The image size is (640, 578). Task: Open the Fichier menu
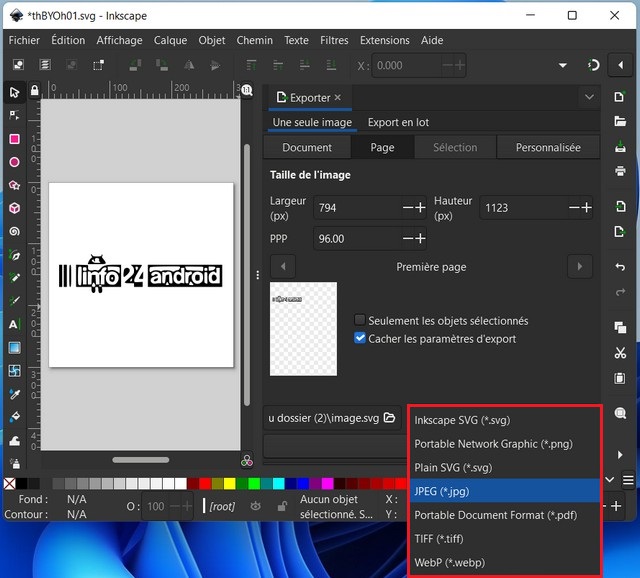(x=24, y=40)
